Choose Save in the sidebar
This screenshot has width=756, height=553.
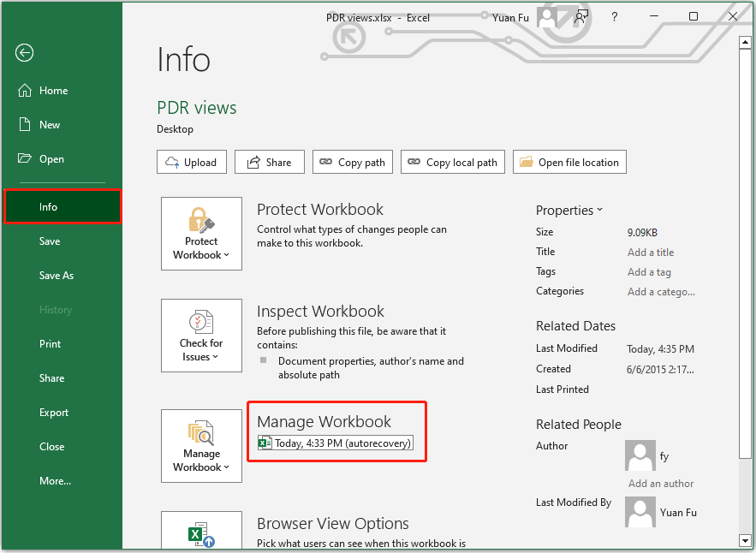62,241
